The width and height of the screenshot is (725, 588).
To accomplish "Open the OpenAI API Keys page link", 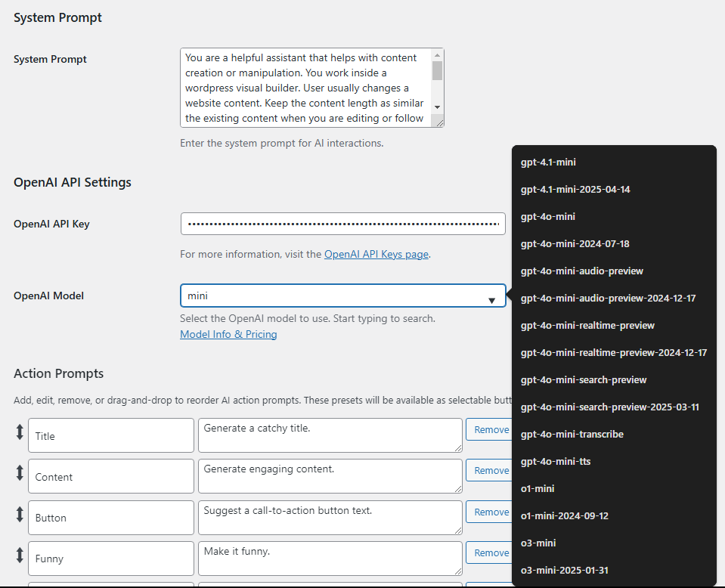I will coord(376,254).
